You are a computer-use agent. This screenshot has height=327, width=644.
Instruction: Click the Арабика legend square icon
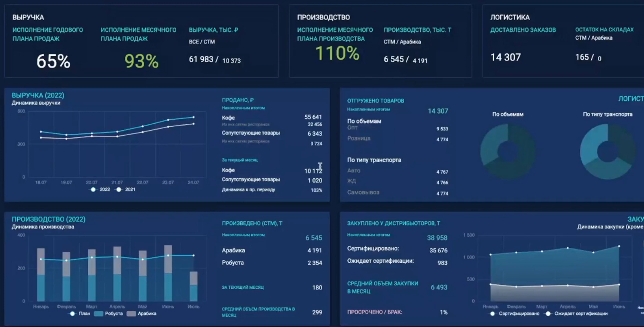tap(131, 313)
